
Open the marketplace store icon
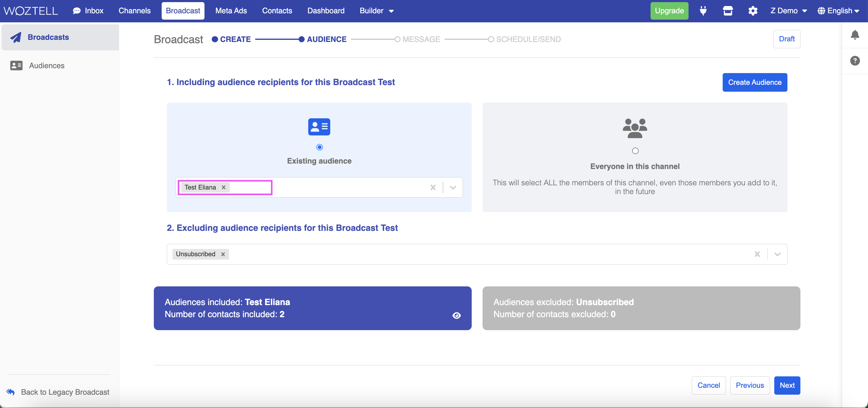click(728, 11)
